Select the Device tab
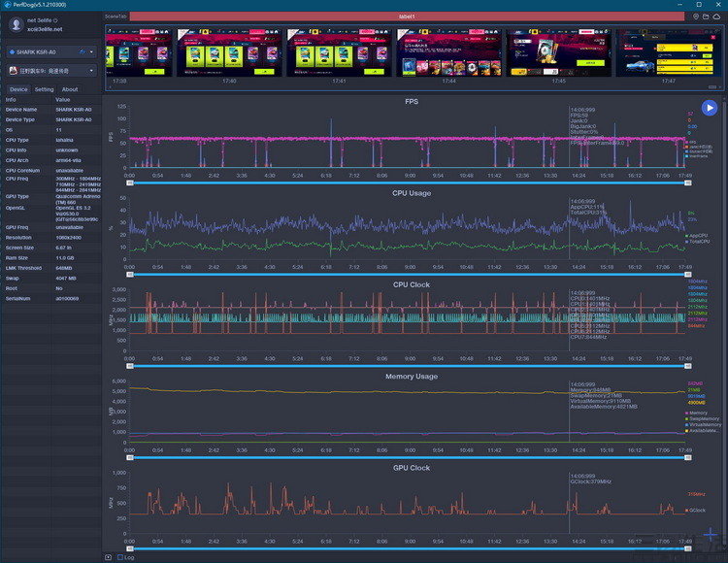 coord(18,89)
